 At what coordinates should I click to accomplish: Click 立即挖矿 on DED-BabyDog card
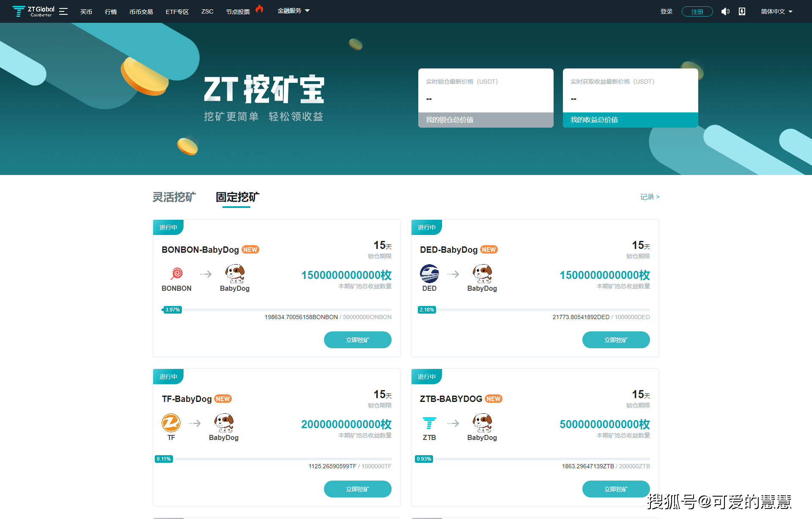pyautogui.click(x=616, y=339)
